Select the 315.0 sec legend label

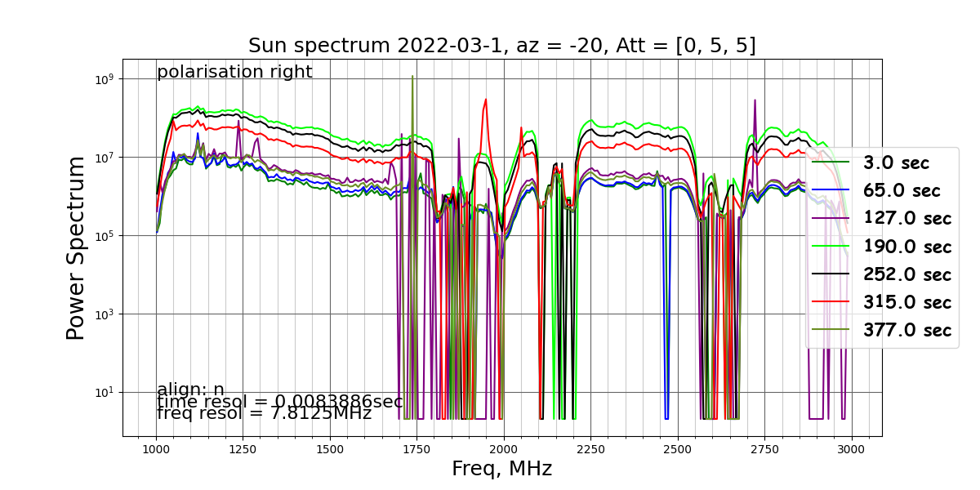[x=906, y=302]
